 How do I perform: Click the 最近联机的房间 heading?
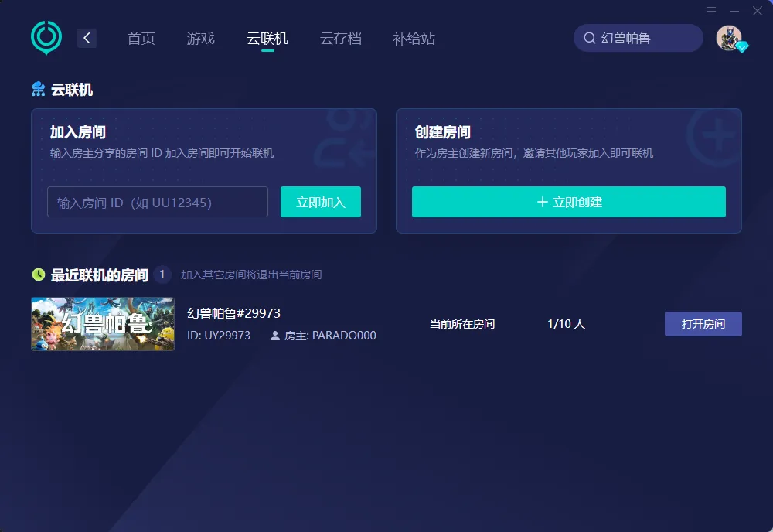click(99, 275)
